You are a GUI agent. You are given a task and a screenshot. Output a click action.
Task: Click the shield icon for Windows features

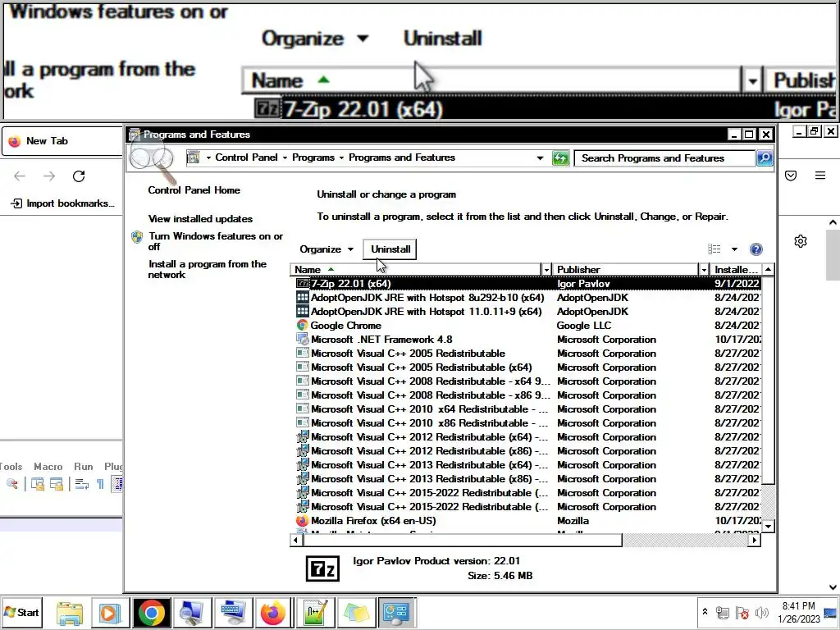tap(137, 237)
